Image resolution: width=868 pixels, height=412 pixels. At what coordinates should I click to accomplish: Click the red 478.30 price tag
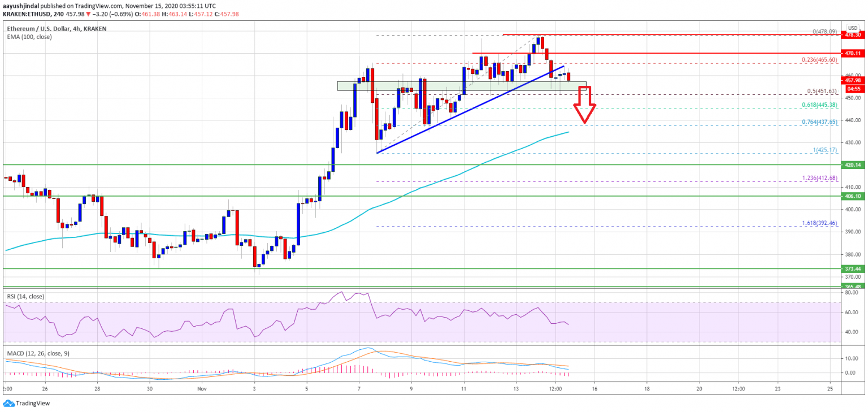(x=852, y=34)
